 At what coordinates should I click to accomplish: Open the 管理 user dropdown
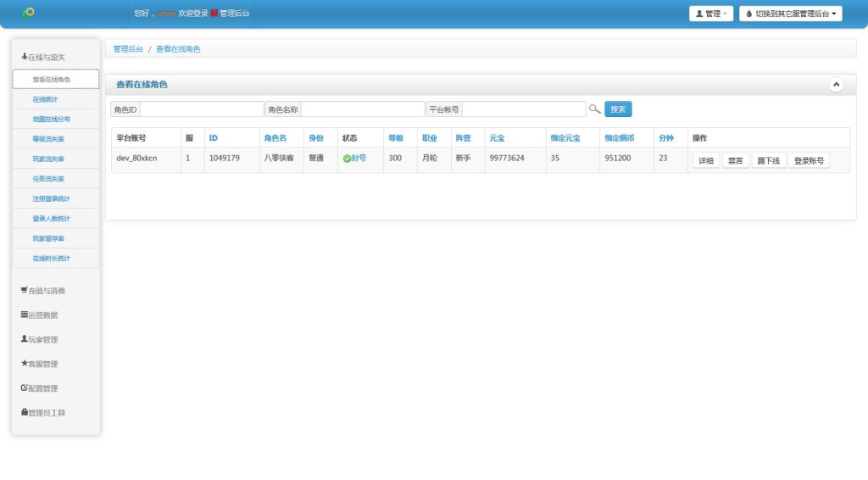[710, 14]
